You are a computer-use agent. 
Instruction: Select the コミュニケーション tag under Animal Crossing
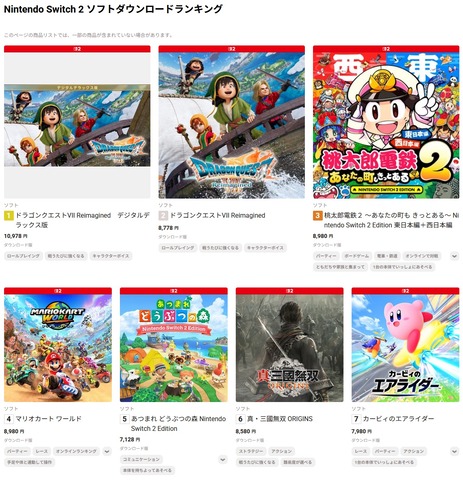click(141, 460)
